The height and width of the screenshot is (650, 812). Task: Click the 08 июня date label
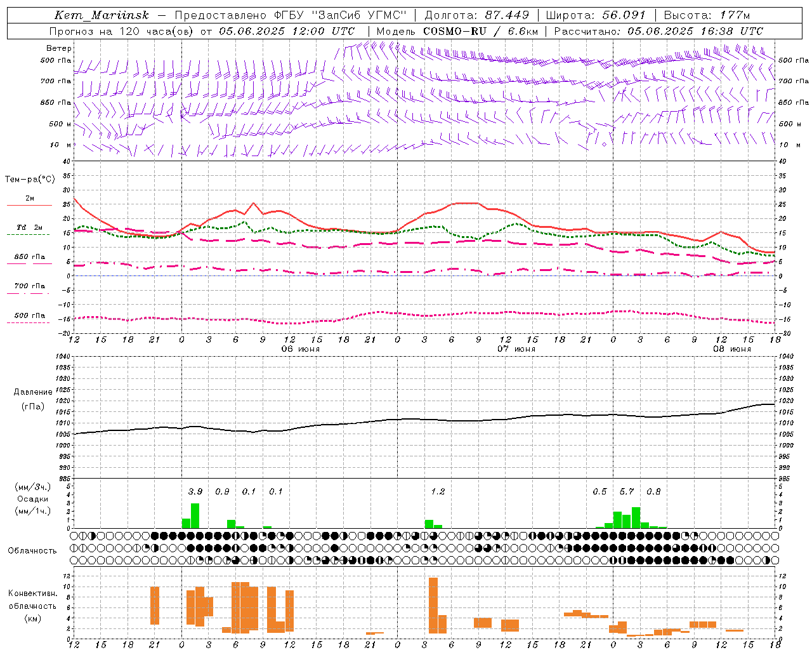[x=732, y=349]
